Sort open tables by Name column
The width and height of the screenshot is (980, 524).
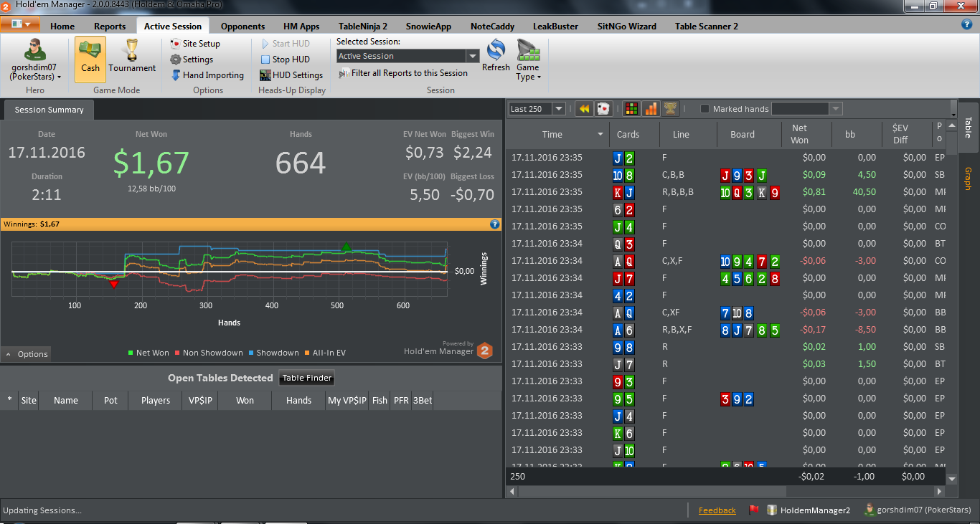tap(65, 401)
